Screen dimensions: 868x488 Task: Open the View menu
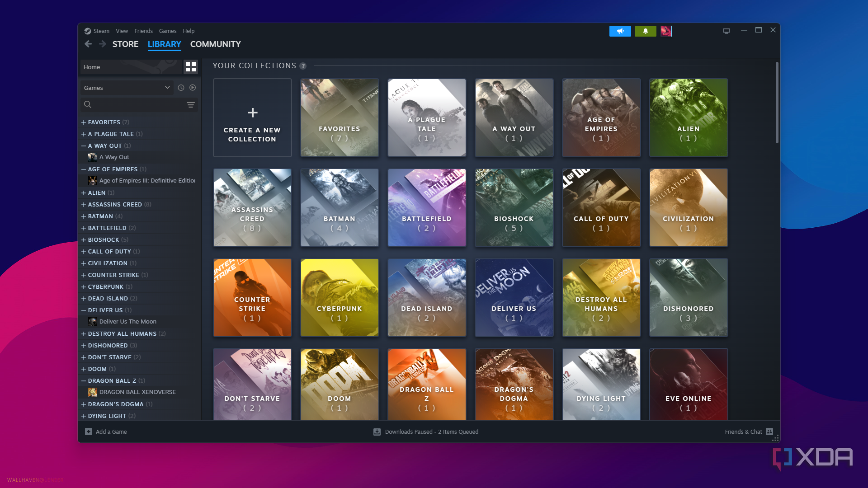point(122,31)
